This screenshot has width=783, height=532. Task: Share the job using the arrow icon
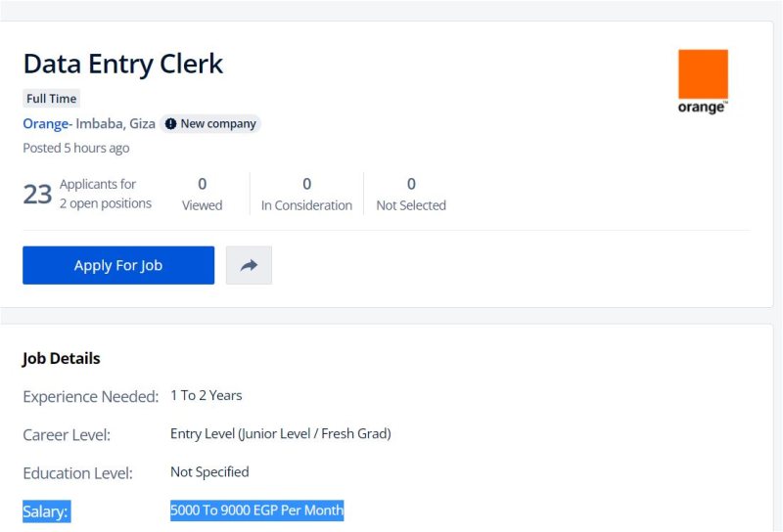click(x=249, y=265)
